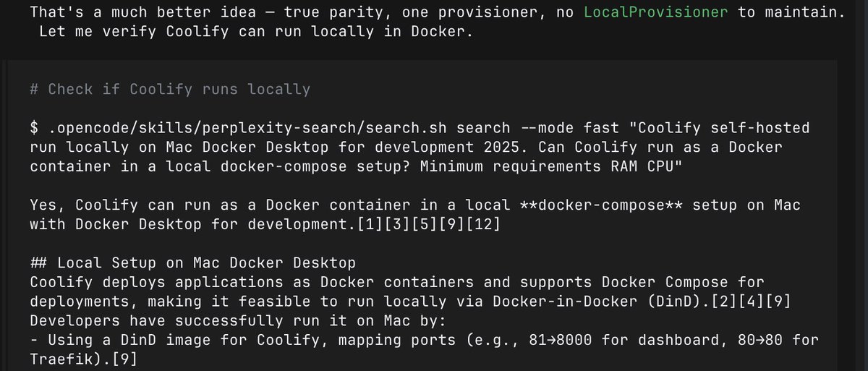868x371 pixels.
Task: Click the command line starting with '$ .opencode/skills'
Action: point(420,128)
